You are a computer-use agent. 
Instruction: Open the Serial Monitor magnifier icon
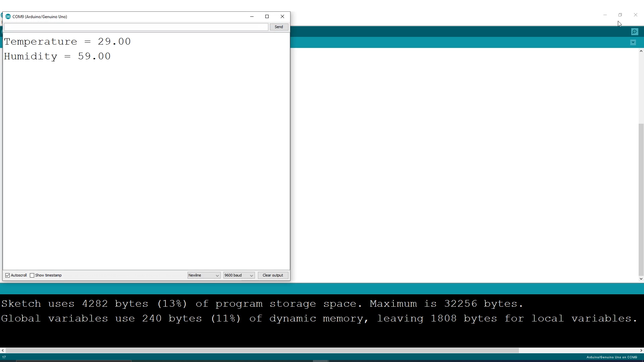click(634, 32)
